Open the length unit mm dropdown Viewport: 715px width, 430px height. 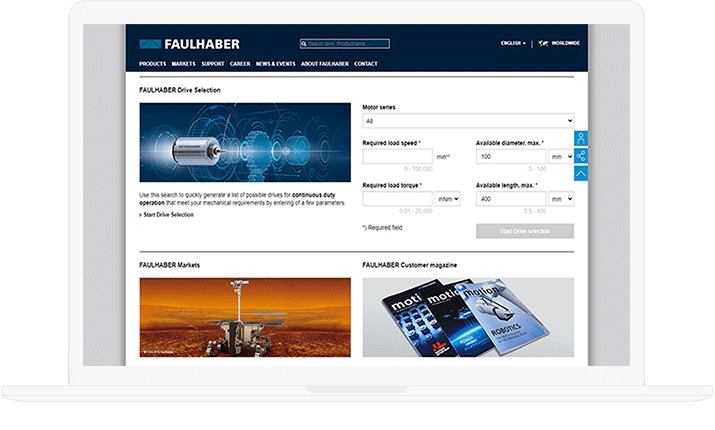tap(561, 199)
